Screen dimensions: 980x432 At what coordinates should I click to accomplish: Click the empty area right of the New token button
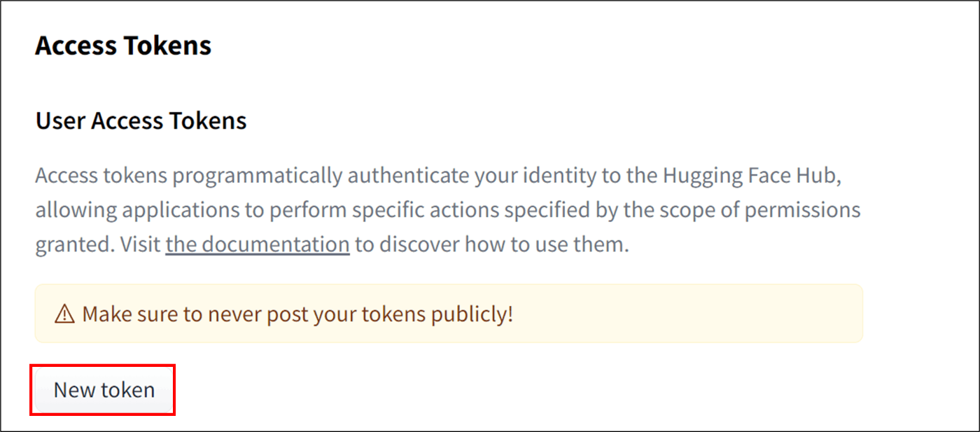pos(490,390)
